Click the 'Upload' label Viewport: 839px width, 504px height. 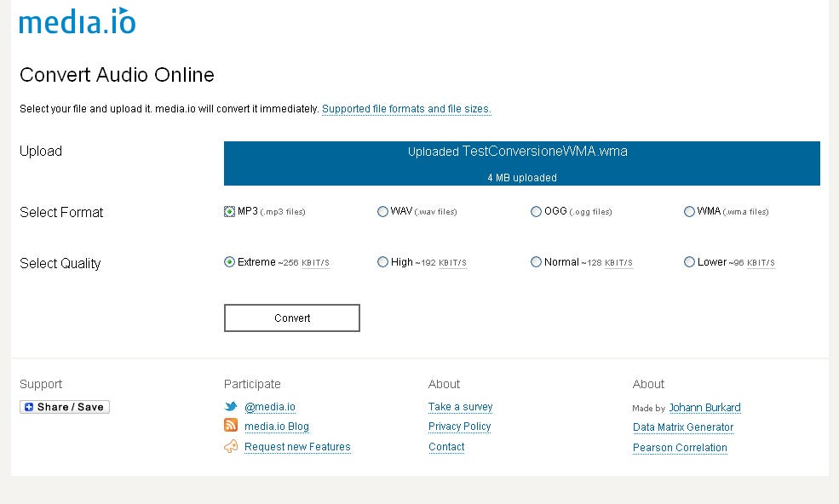(41, 152)
